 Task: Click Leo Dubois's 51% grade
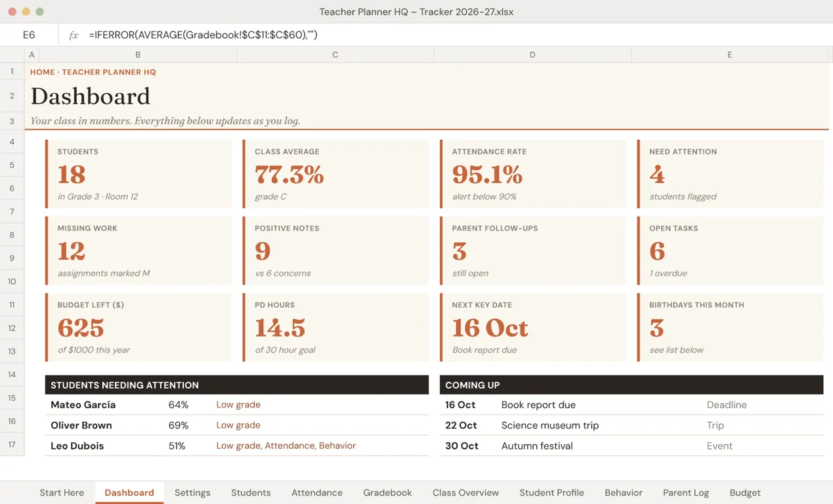coord(177,446)
